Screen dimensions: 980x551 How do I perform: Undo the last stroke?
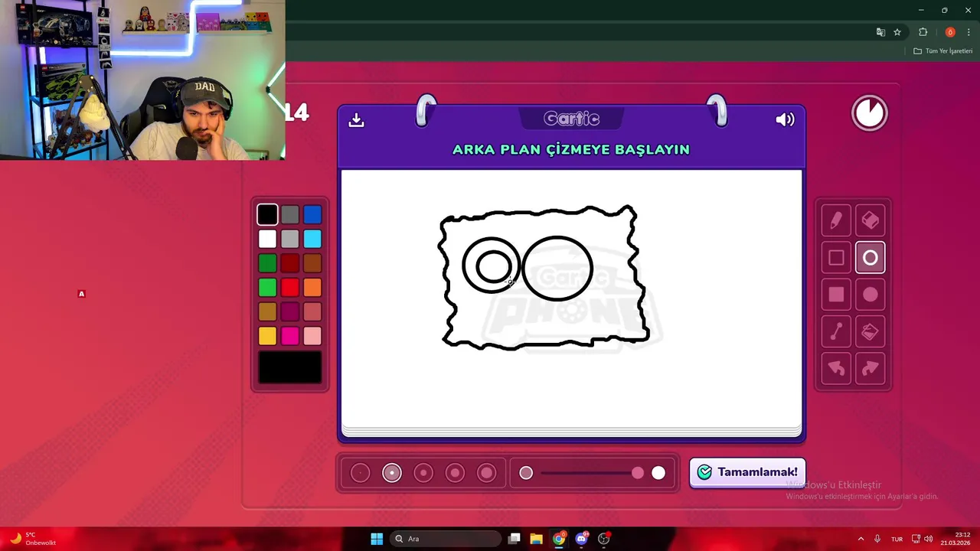click(836, 369)
